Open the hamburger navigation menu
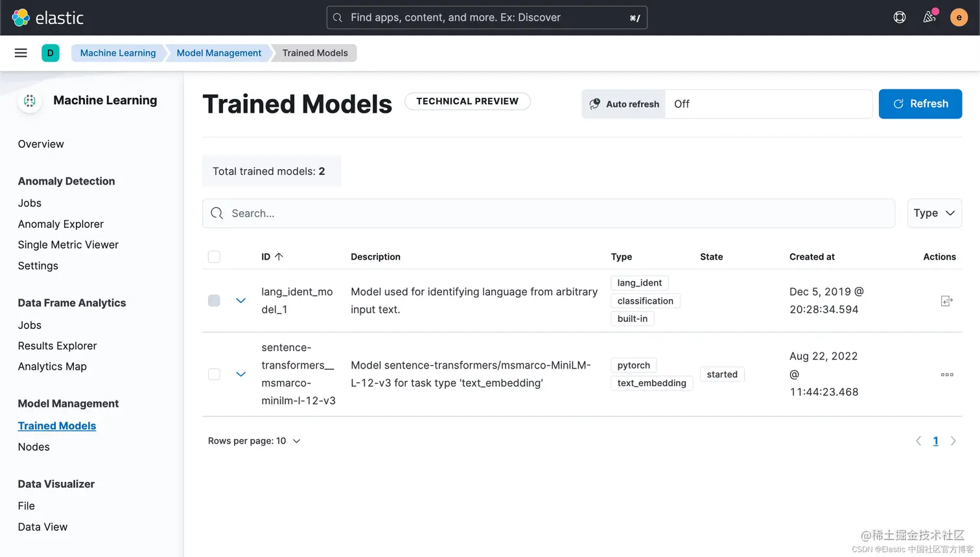980x557 pixels. click(21, 53)
